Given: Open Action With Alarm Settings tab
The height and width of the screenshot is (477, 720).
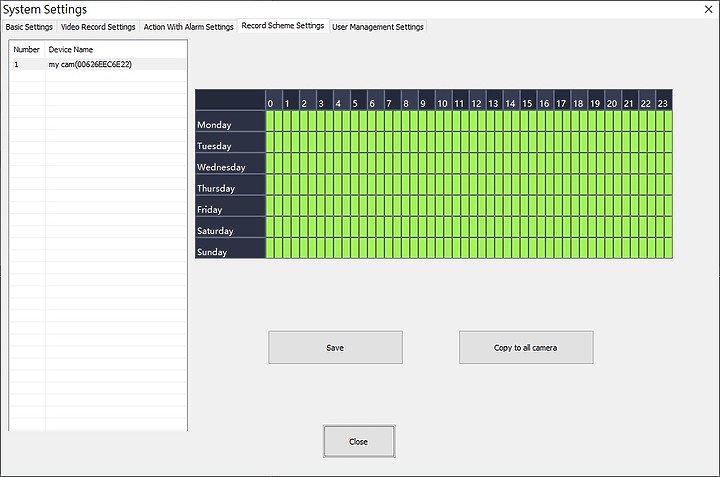Looking at the screenshot, I should 188,27.
